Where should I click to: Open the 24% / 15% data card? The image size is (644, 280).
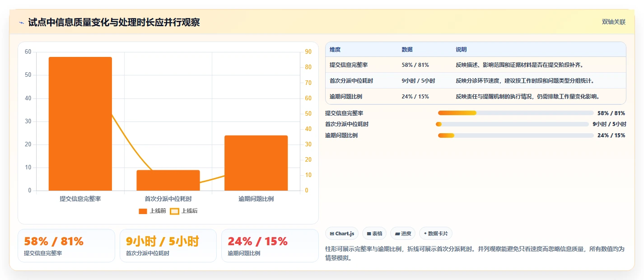point(270,246)
